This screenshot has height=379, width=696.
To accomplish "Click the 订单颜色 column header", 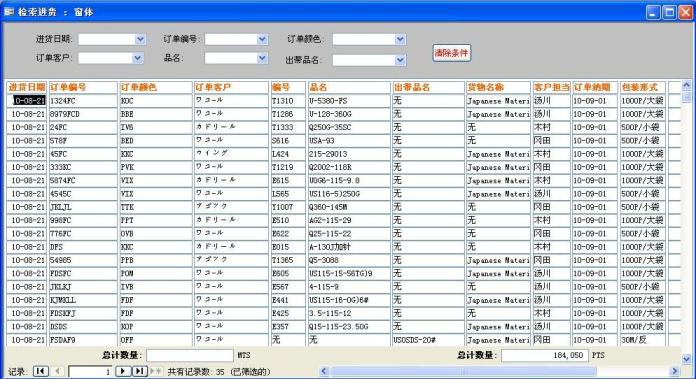I will [155, 87].
